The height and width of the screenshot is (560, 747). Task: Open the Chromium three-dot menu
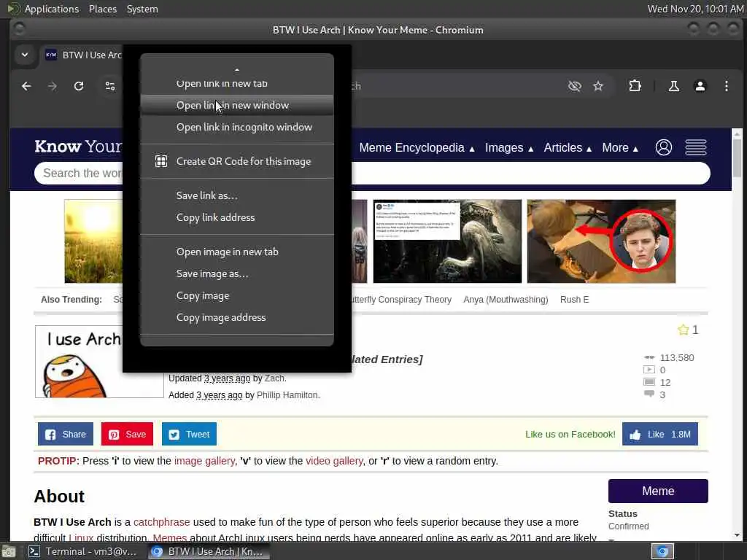pos(726,86)
